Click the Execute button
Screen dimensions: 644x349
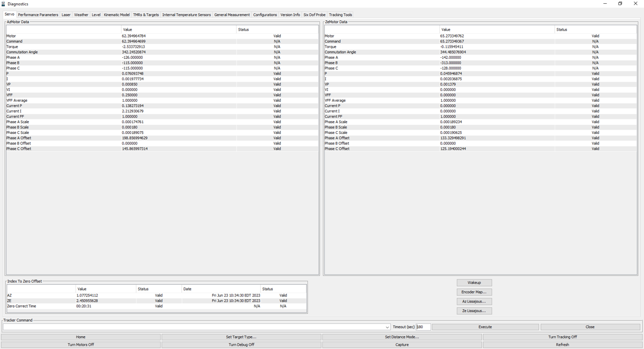tap(485, 327)
